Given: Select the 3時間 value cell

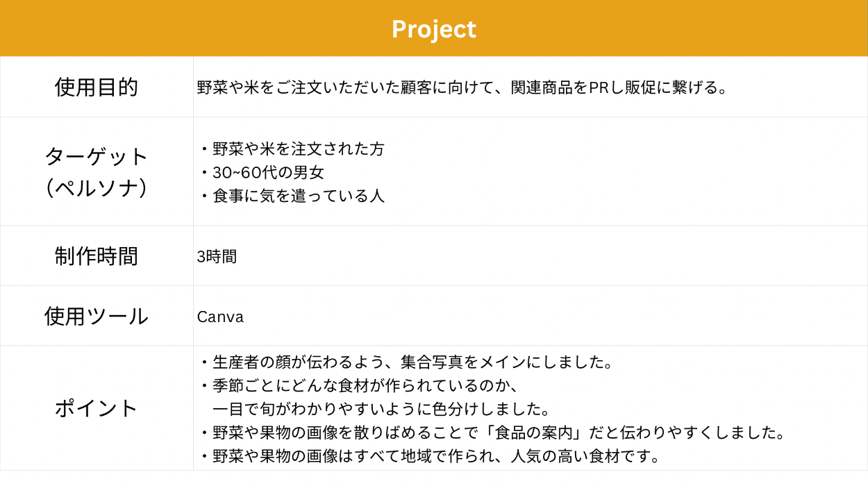Looking at the screenshot, I should [x=217, y=257].
